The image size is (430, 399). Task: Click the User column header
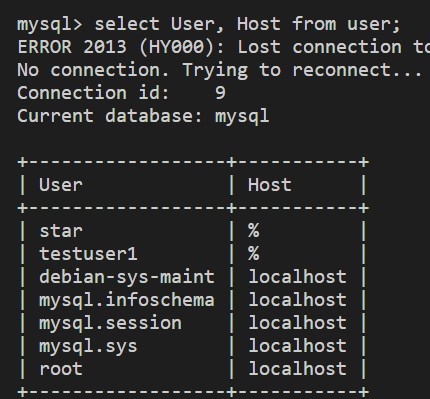click(61, 185)
